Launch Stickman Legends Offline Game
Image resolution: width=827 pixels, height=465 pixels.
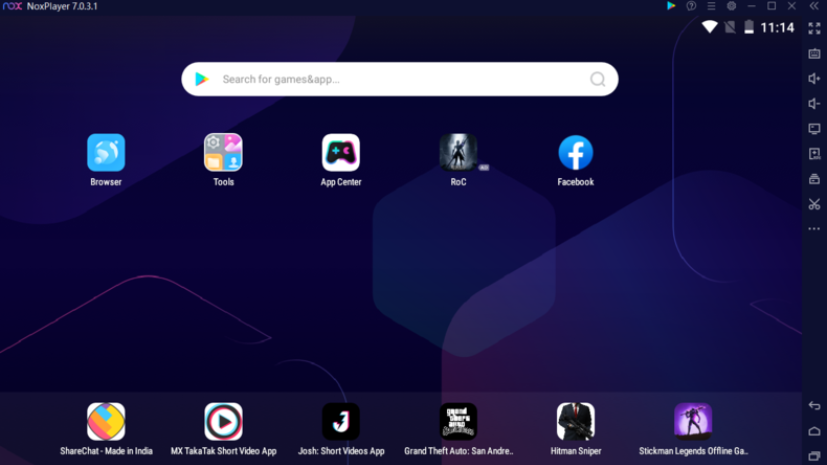pos(693,422)
